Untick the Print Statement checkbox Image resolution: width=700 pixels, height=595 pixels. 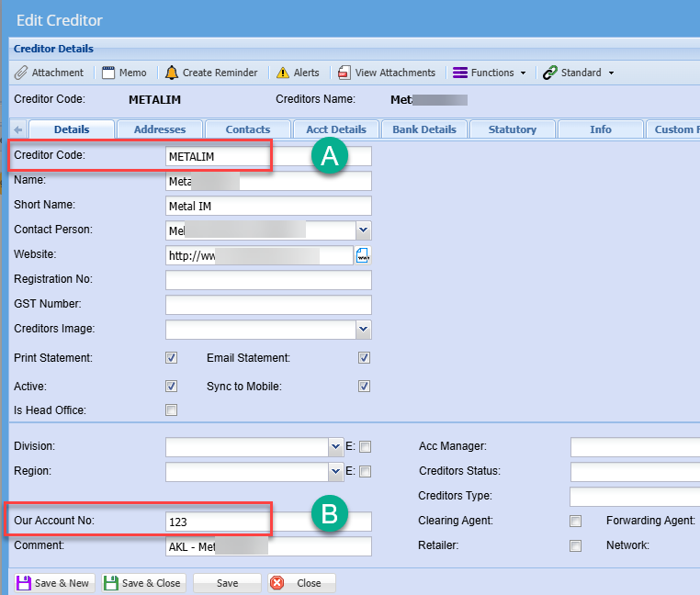171,358
